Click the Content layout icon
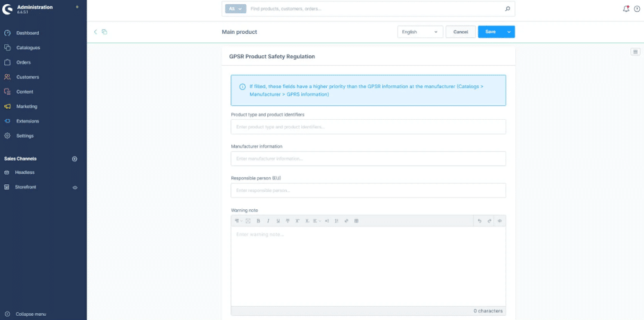Viewport: 644px width, 320px height. (x=7, y=91)
